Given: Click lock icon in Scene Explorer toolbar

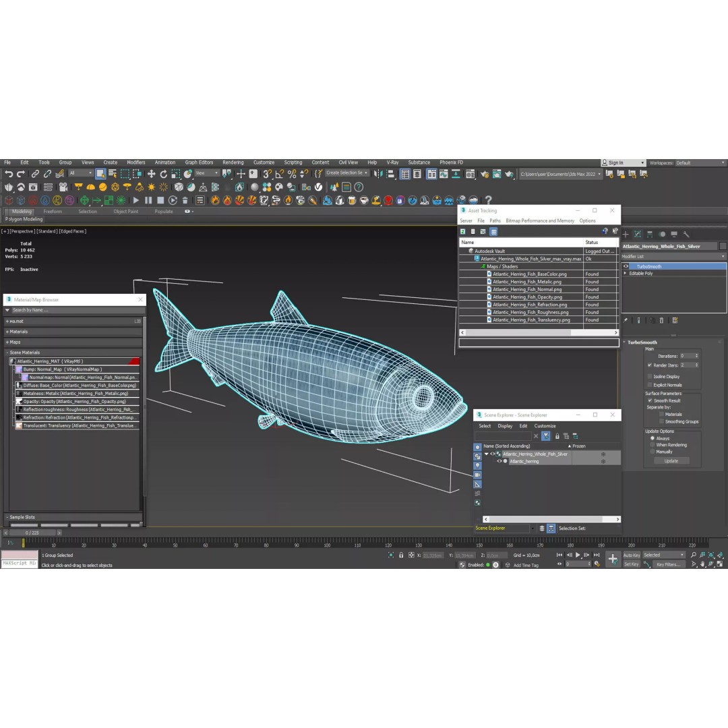Looking at the screenshot, I should tap(557, 436).
